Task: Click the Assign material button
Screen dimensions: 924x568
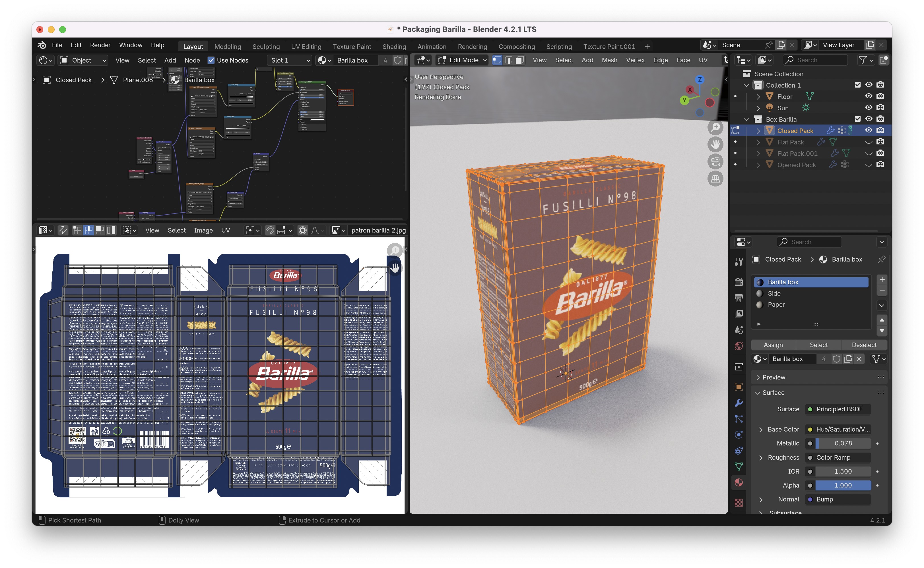Action: (x=773, y=345)
